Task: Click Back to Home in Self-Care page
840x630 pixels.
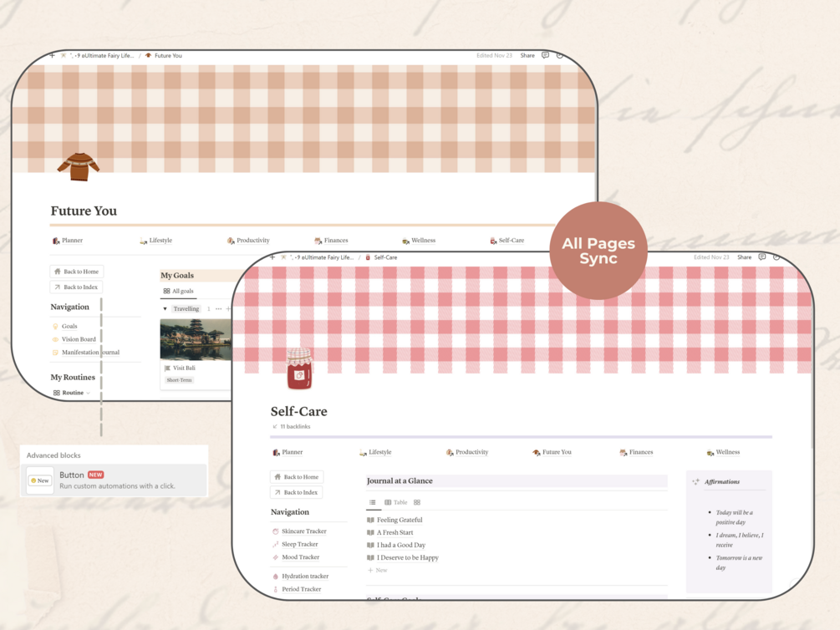Action: point(297,477)
